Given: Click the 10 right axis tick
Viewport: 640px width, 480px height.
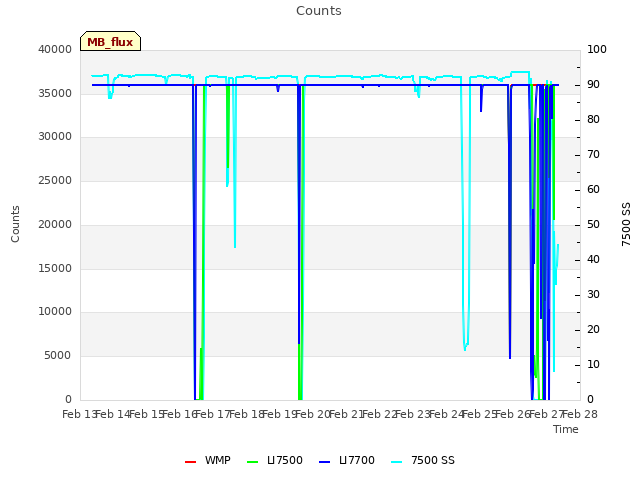Looking at the screenshot, I should [593, 364].
